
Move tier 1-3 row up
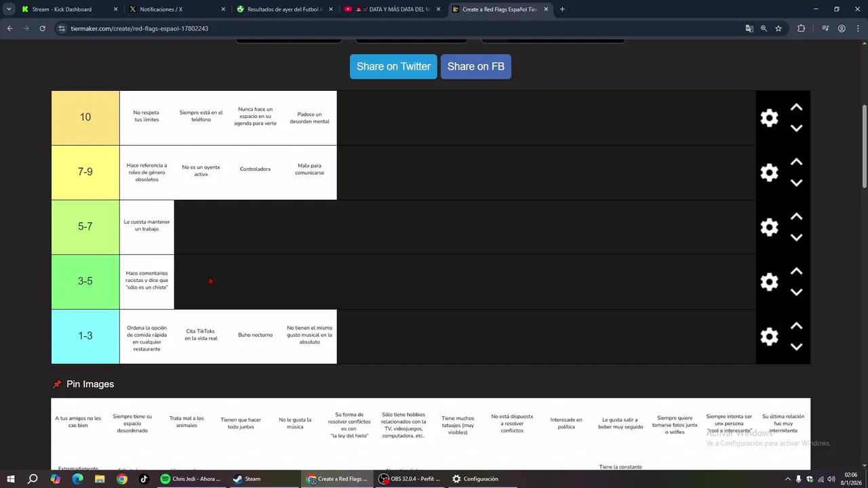coord(796,326)
